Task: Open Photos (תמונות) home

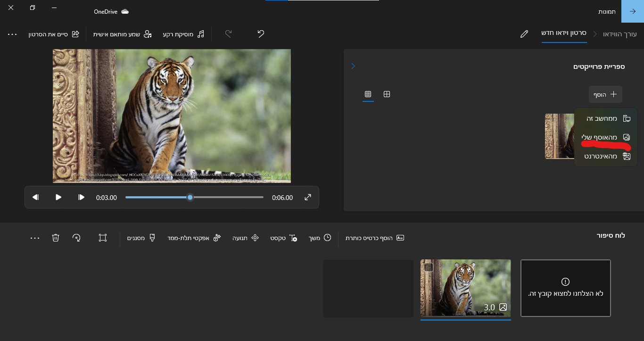Action: (x=606, y=11)
